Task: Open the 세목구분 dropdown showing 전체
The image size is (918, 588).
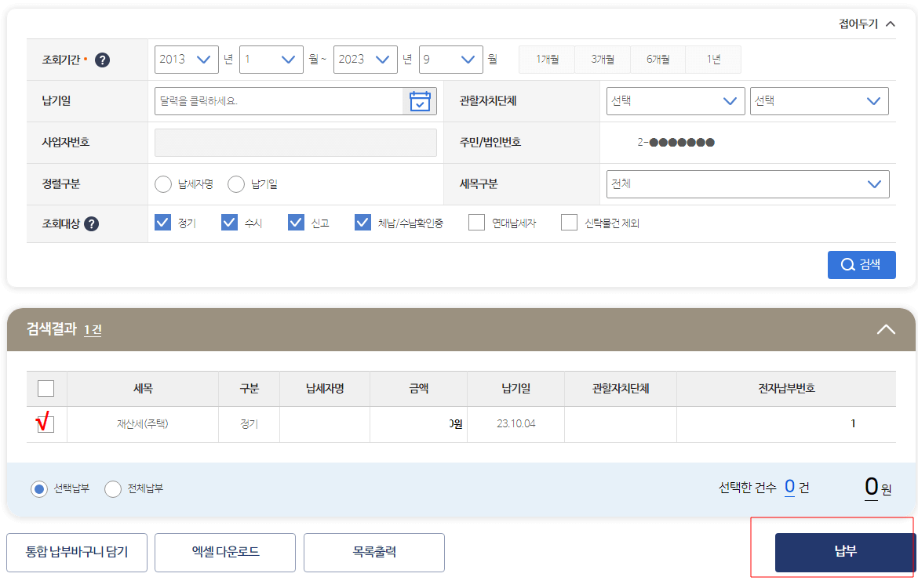Action: coord(747,183)
